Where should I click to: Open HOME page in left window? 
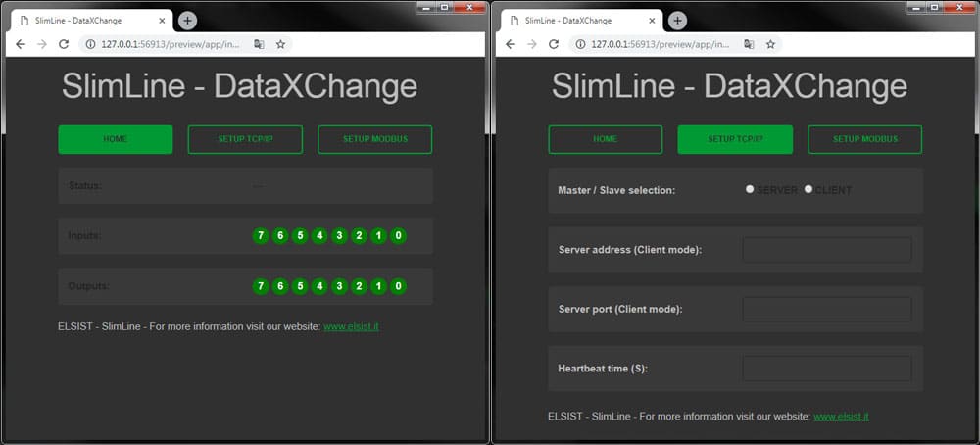click(116, 139)
